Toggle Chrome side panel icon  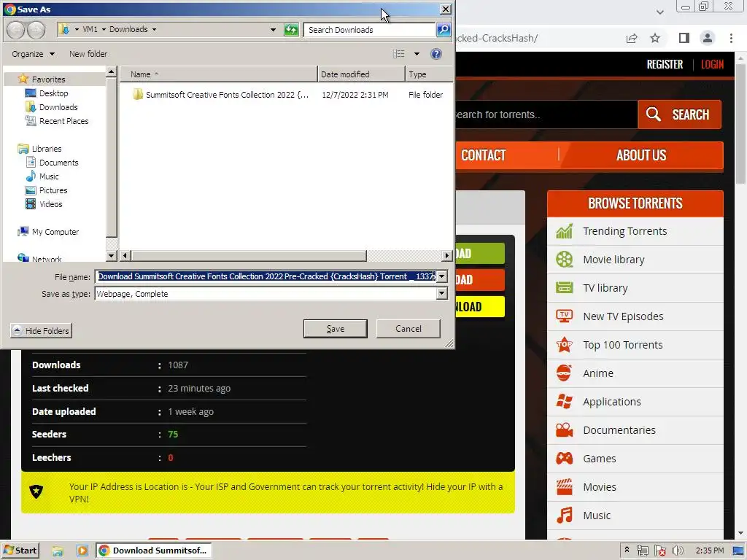coord(684,38)
